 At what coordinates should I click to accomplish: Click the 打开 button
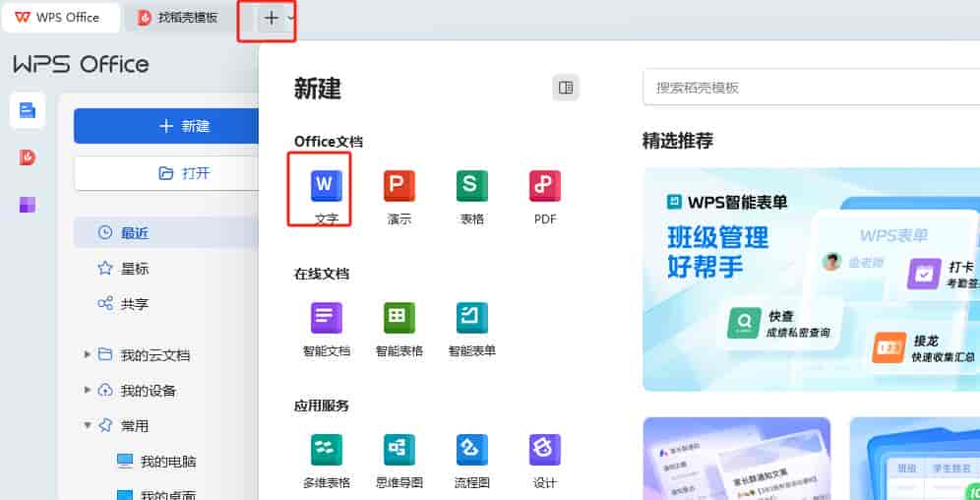click(165, 173)
